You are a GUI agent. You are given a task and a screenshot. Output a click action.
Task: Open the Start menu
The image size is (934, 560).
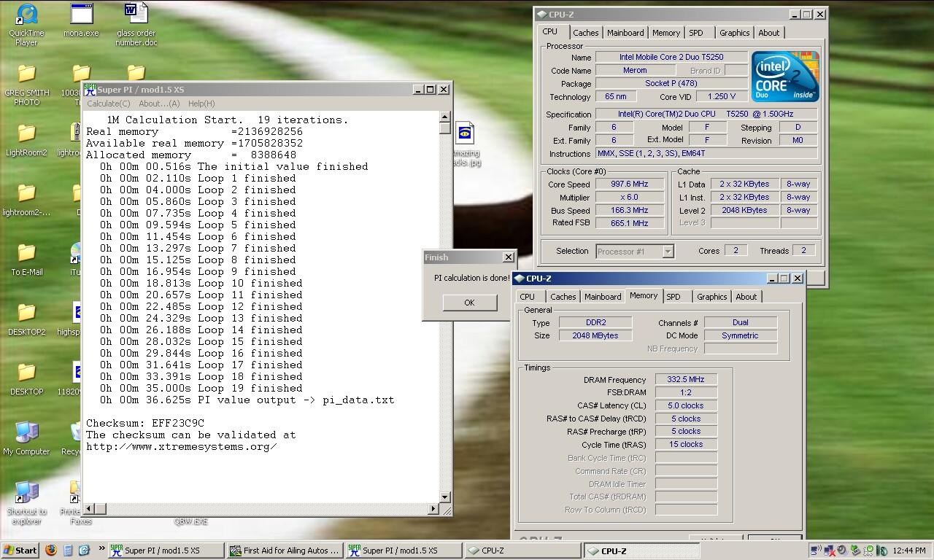(20, 551)
